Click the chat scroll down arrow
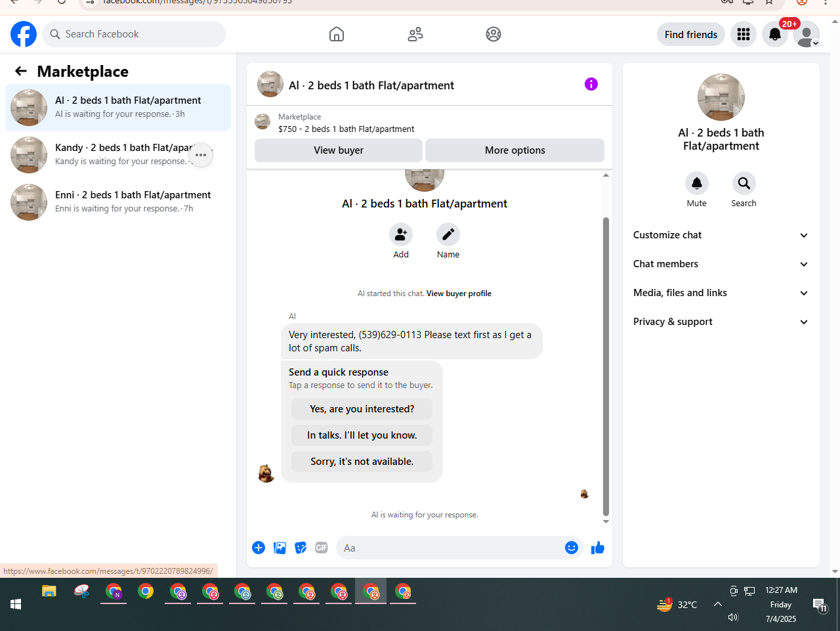840x631 pixels. [606, 521]
